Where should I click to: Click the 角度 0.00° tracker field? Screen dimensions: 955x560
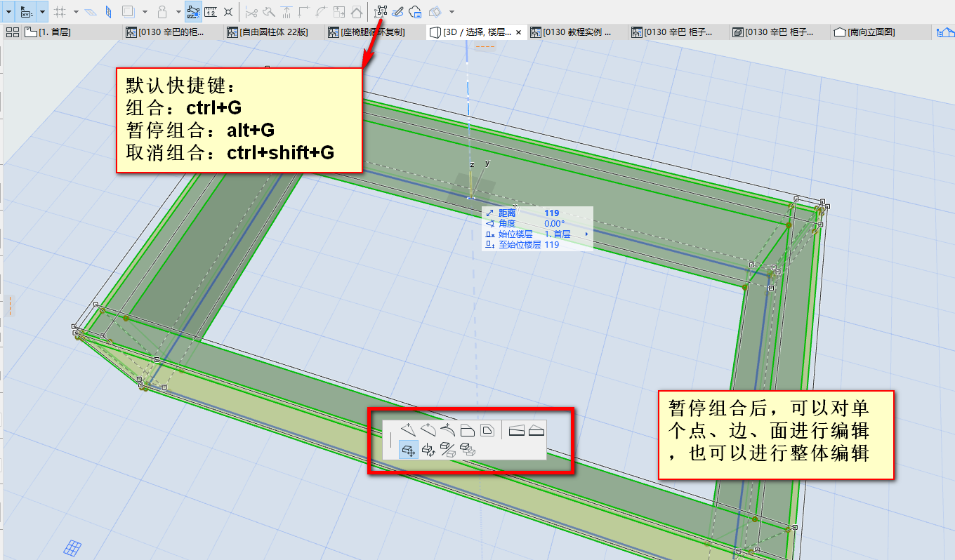point(554,223)
